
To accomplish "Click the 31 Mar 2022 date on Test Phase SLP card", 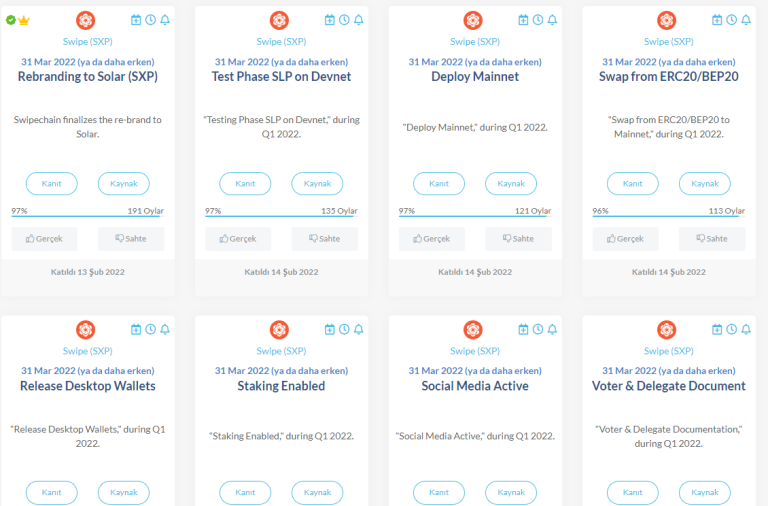I will coord(281,62).
